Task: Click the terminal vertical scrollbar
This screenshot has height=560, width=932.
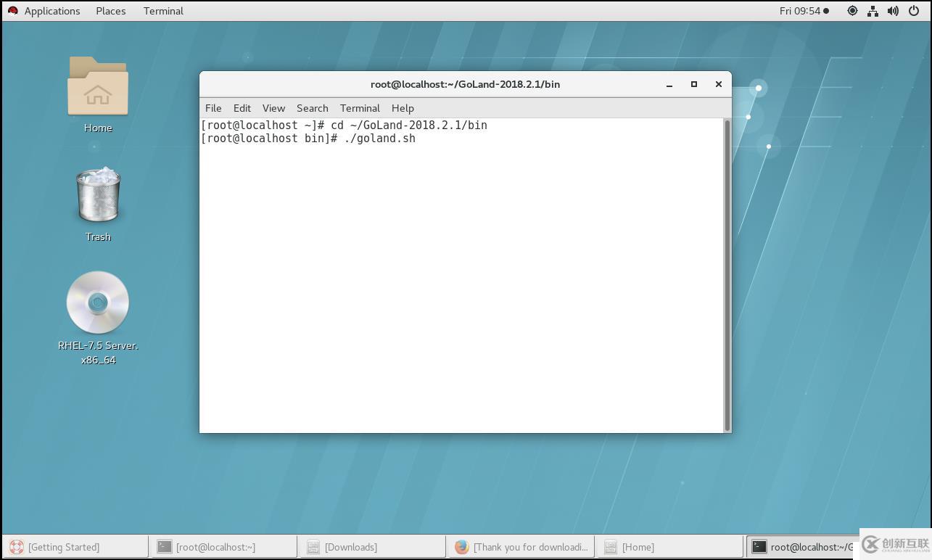Action: click(727, 276)
